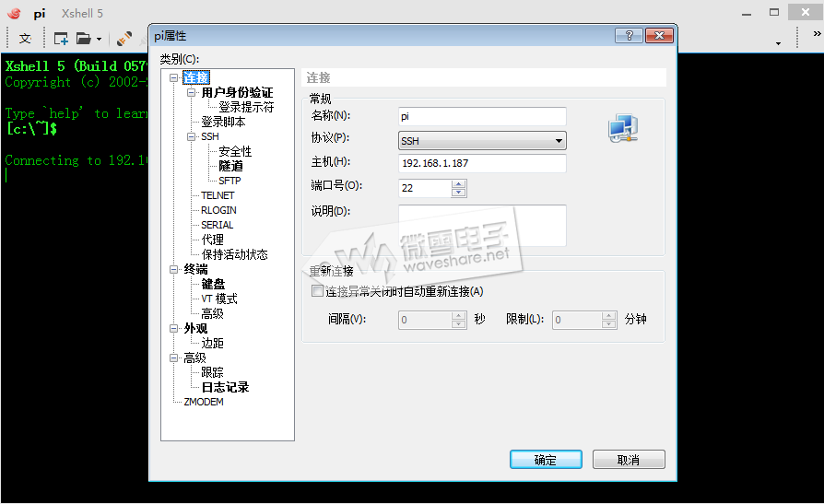
Task: Collapse the 高级 category tree node
Action: coord(173,357)
